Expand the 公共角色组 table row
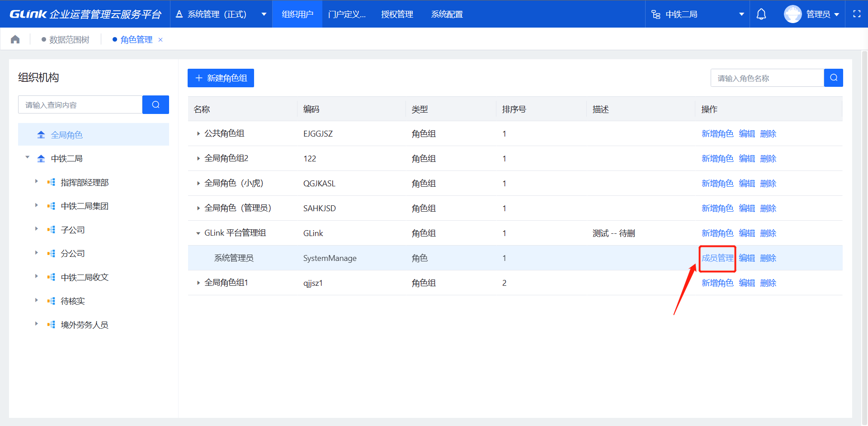Screen dimensions: 868x426 (198, 133)
